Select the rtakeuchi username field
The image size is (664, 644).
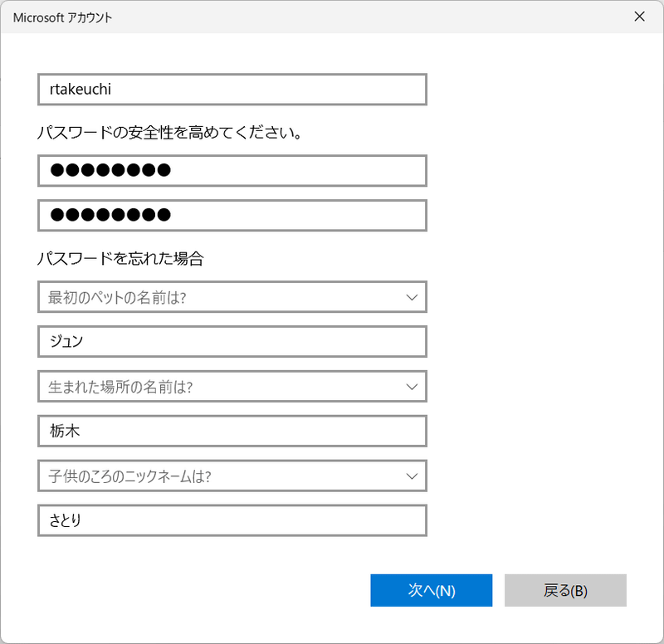click(231, 89)
